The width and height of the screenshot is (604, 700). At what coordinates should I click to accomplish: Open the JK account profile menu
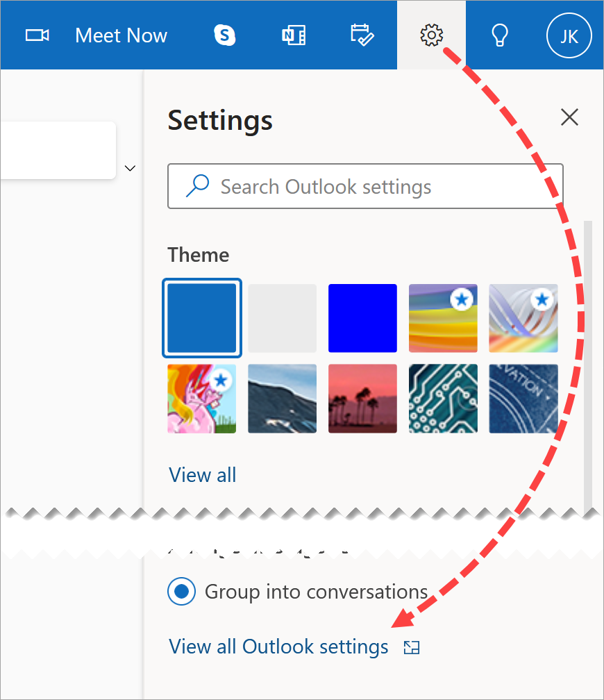(569, 35)
